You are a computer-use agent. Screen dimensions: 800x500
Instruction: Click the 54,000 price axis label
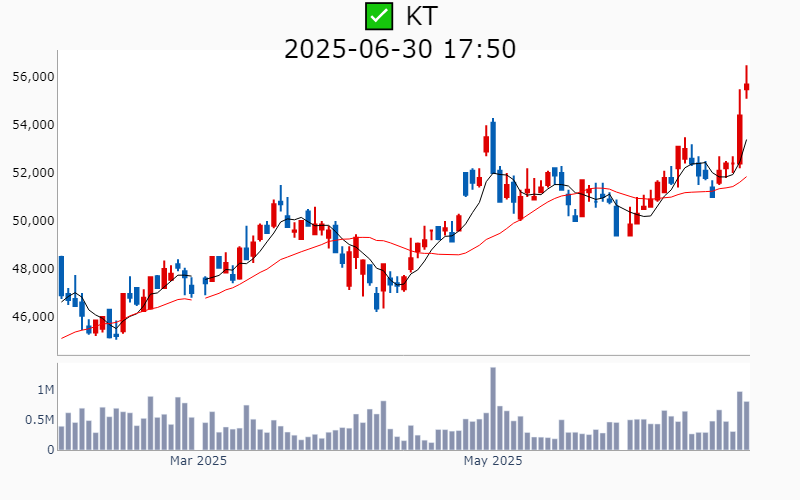coord(34,125)
